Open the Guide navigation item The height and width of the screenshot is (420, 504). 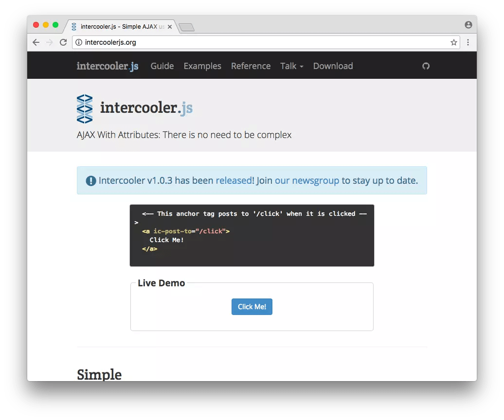162,66
